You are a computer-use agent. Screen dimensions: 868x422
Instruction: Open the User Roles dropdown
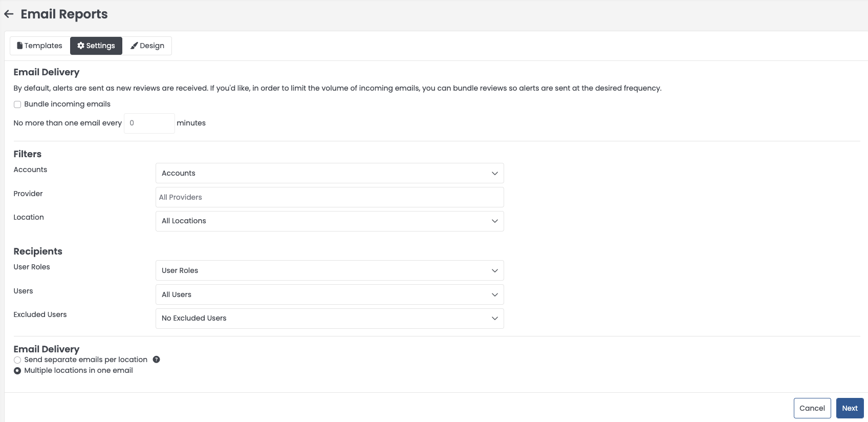[x=329, y=270]
